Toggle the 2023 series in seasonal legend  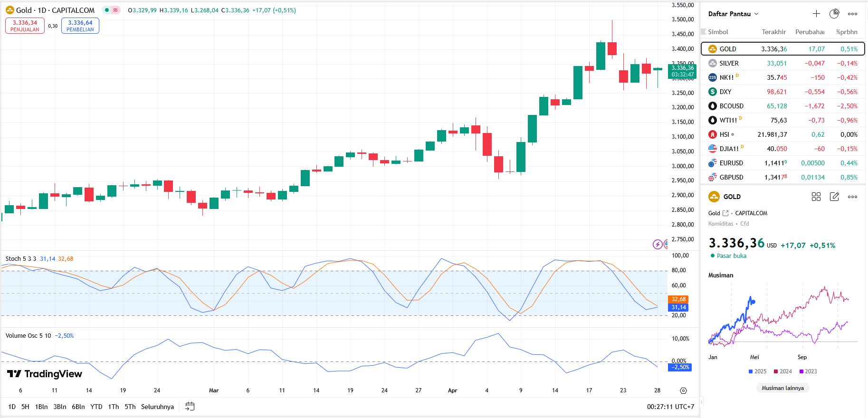tap(808, 371)
